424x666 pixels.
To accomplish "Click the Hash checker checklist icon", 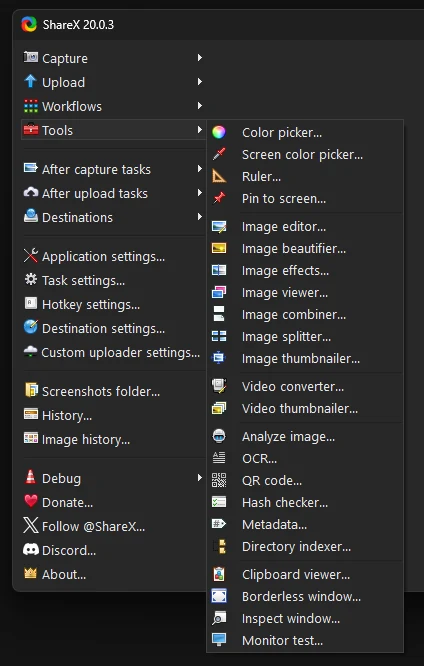I will [x=219, y=502].
